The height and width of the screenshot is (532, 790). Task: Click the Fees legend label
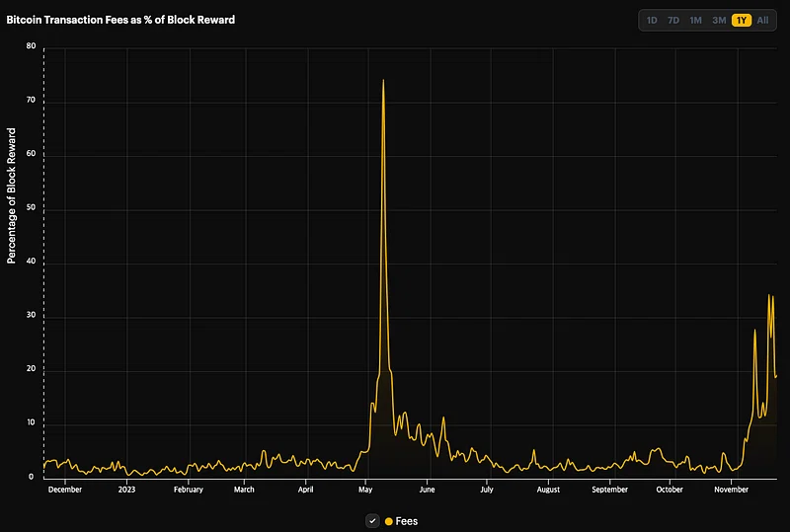pyautogui.click(x=407, y=521)
